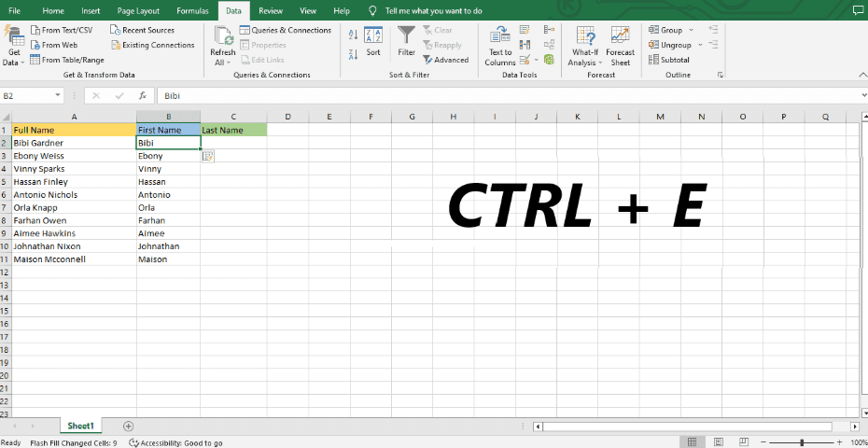Click From Web import

pos(54,45)
